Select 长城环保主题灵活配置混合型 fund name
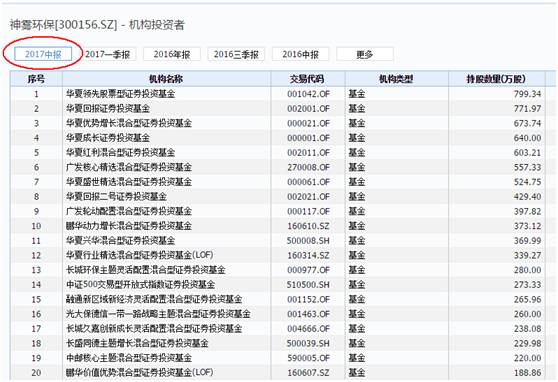 146,270
